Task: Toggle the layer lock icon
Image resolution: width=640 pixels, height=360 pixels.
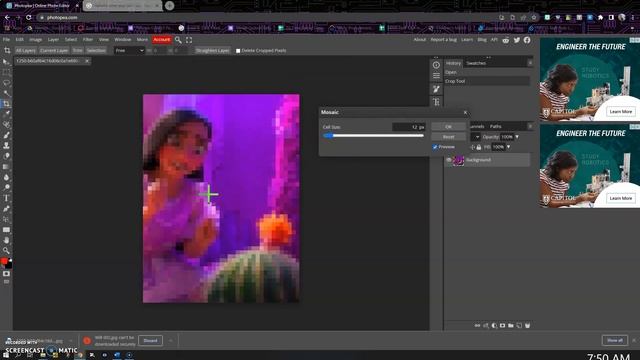Action: click(x=479, y=147)
